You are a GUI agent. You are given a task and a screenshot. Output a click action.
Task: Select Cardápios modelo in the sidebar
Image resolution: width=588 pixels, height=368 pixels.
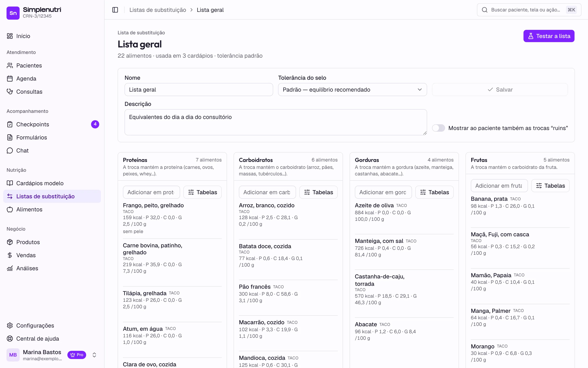pos(52,183)
